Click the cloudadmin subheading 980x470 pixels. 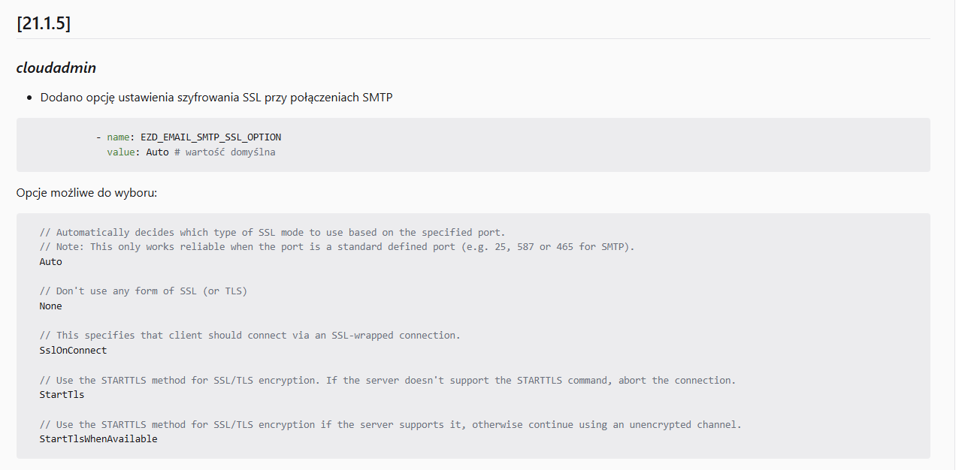click(56, 68)
